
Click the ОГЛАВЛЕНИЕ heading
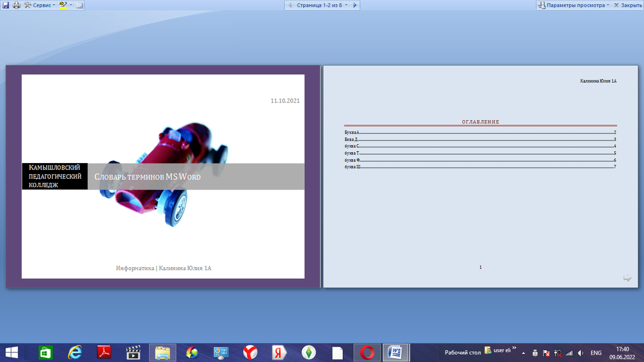point(480,122)
